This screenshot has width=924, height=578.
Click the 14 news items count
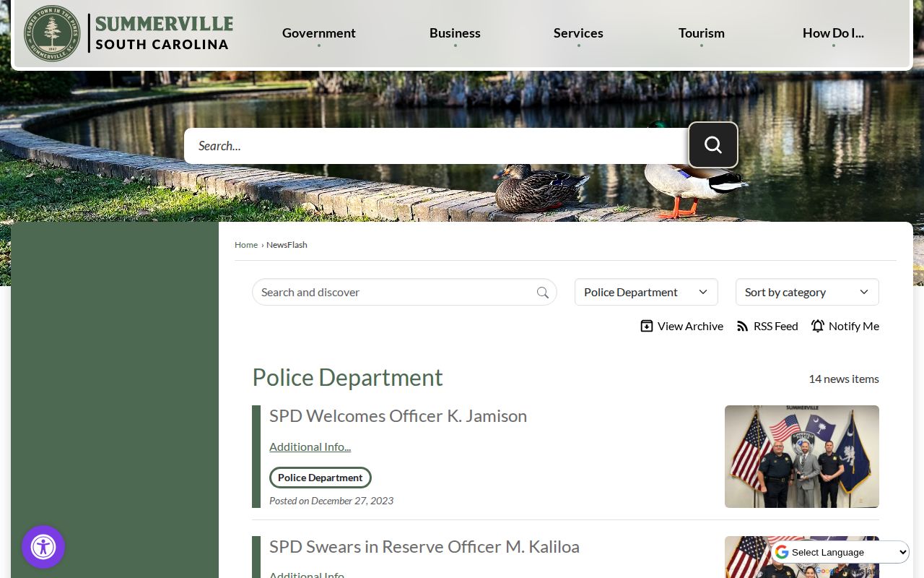(x=844, y=379)
